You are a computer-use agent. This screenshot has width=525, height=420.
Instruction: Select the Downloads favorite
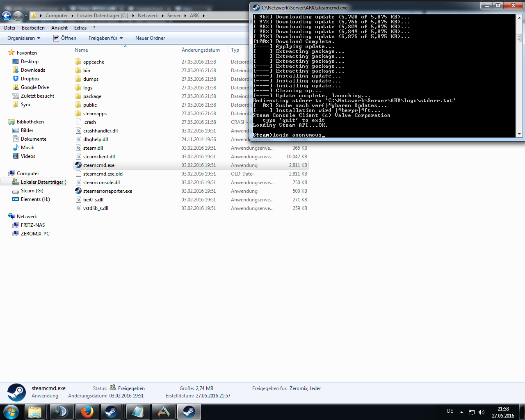click(x=33, y=70)
